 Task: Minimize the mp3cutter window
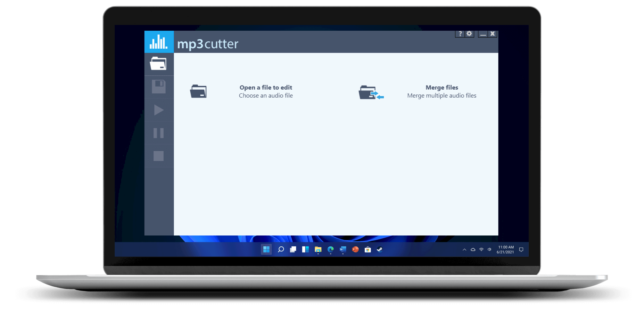483,34
